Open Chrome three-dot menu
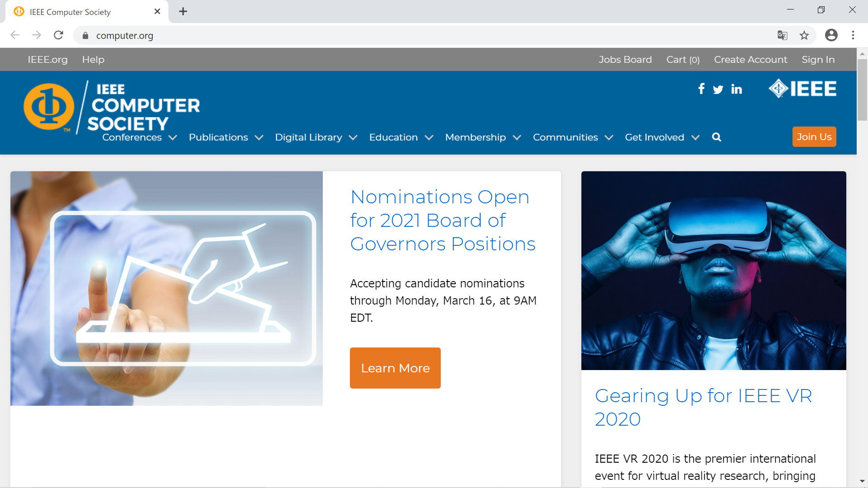The image size is (868, 488). (853, 35)
